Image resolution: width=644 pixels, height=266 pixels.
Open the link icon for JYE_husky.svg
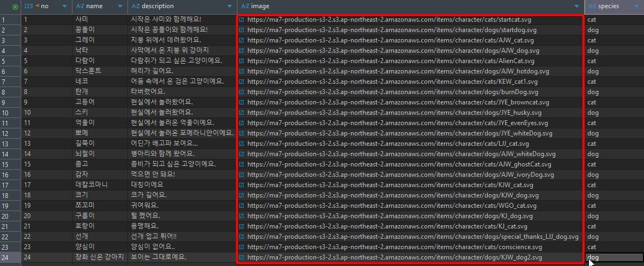(241, 113)
